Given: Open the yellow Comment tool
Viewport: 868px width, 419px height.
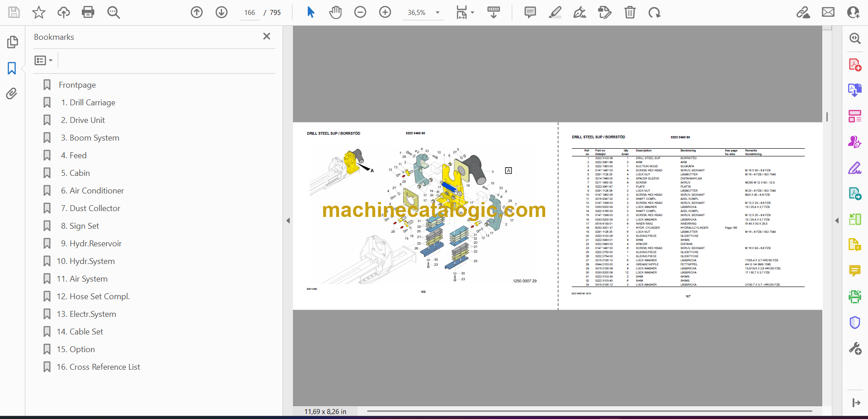Looking at the screenshot, I should (855, 271).
